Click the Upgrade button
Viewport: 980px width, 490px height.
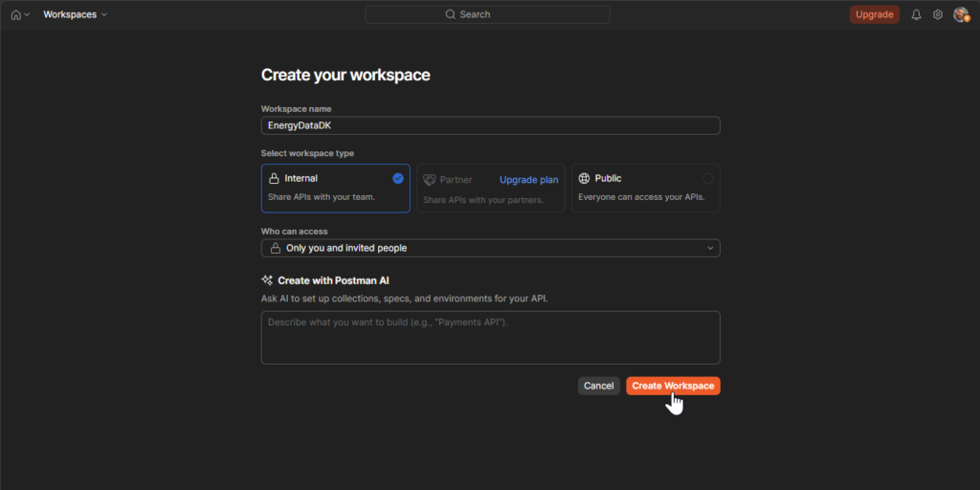point(875,14)
